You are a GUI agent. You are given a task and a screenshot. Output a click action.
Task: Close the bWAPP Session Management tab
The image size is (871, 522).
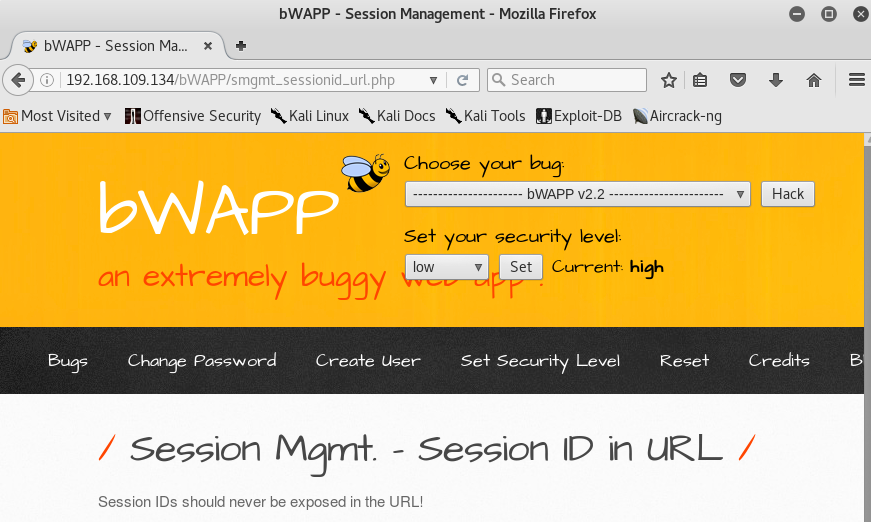click(208, 46)
